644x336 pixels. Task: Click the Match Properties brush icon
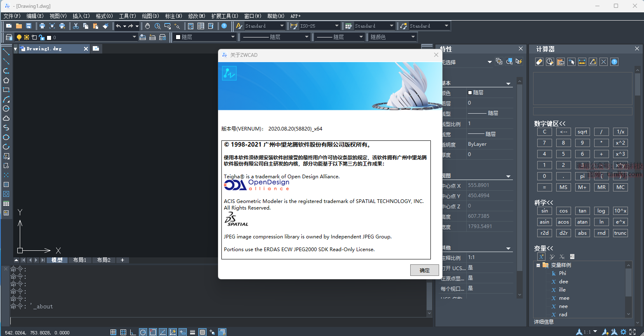coord(106,26)
